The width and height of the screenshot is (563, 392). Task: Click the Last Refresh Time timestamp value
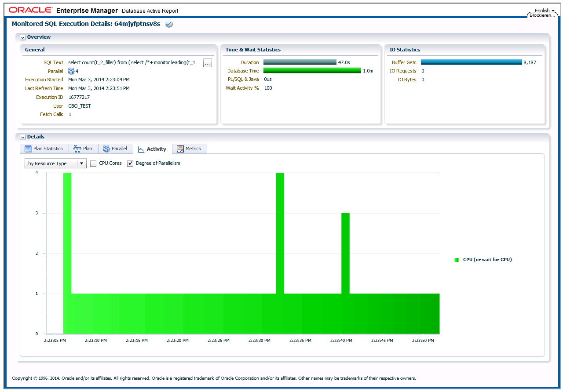(99, 89)
